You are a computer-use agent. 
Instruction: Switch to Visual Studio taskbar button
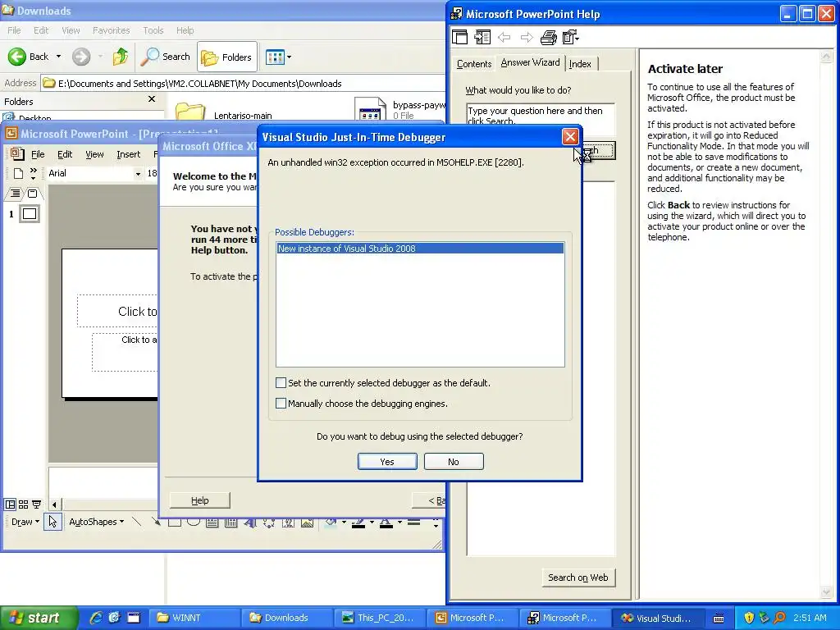pyautogui.click(x=657, y=618)
